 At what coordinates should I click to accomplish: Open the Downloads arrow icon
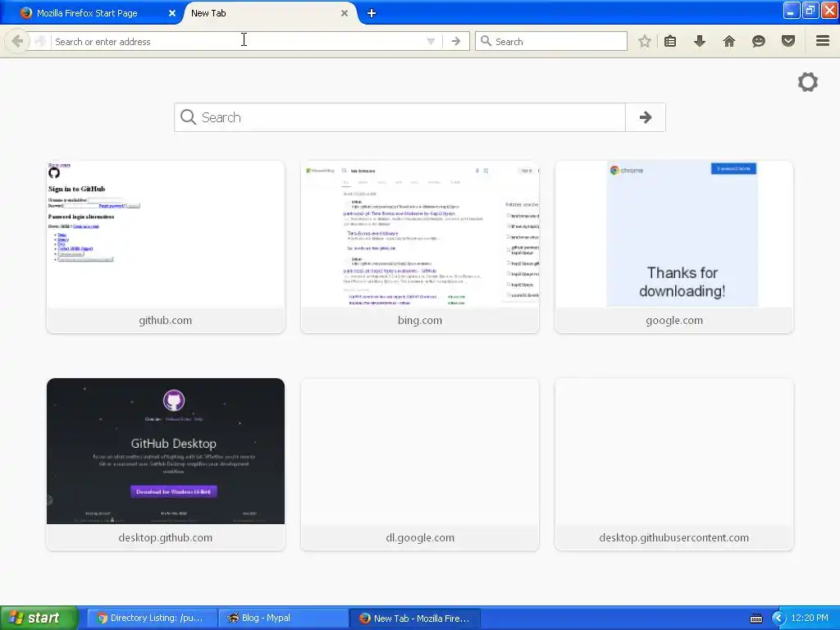700,41
